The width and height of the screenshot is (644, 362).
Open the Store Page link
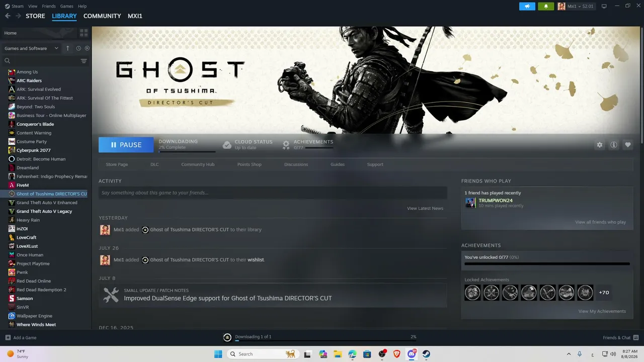117,164
